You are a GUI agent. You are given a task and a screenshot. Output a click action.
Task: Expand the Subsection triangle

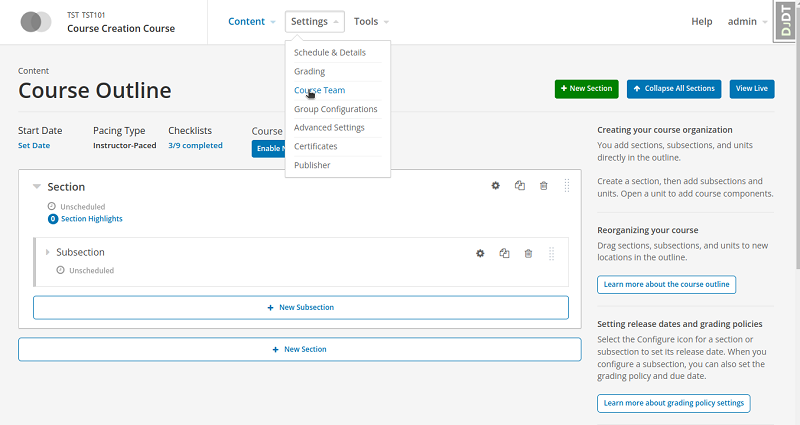tap(47, 252)
